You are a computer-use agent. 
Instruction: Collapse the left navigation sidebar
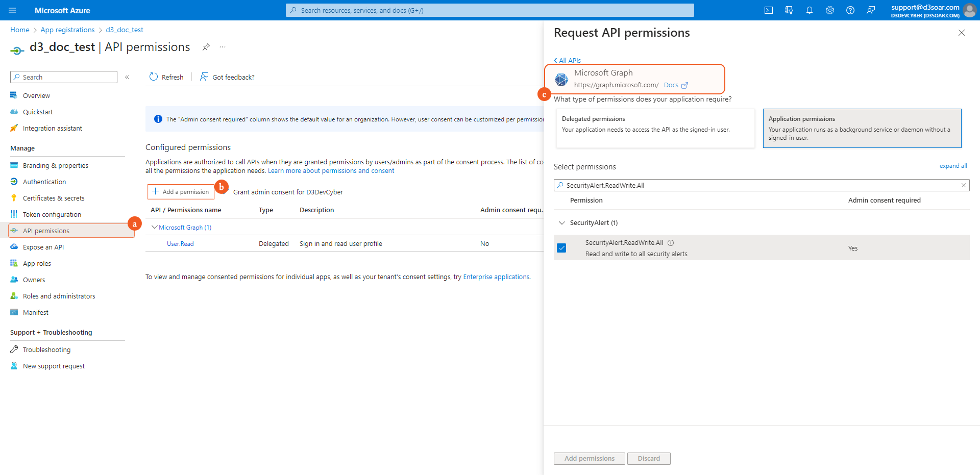point(127,77)
